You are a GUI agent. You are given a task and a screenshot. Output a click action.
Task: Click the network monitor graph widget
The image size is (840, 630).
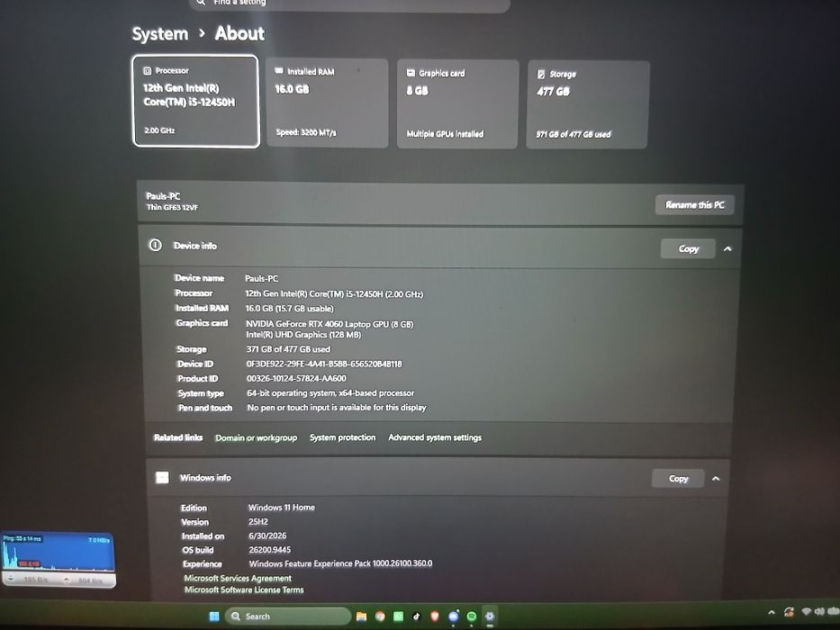point(58,559)
